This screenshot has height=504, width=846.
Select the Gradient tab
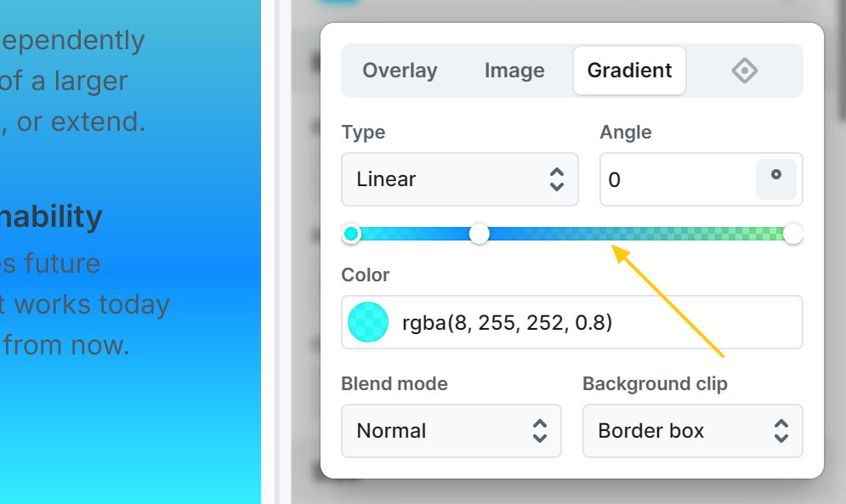[x=629, y=71]
